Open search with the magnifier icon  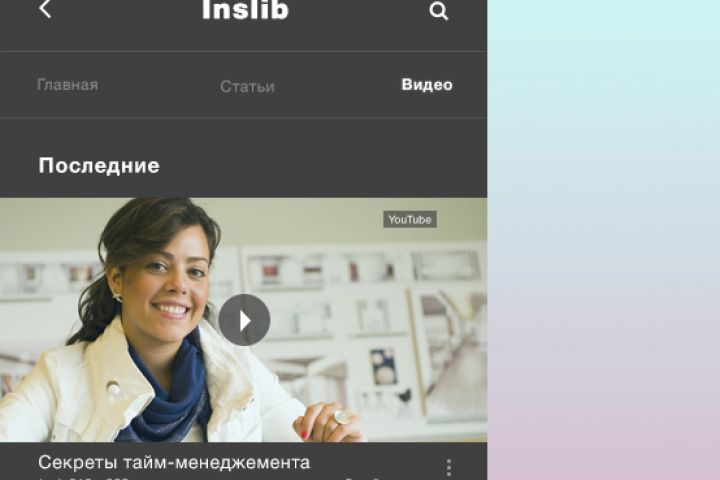pos(439,11)
